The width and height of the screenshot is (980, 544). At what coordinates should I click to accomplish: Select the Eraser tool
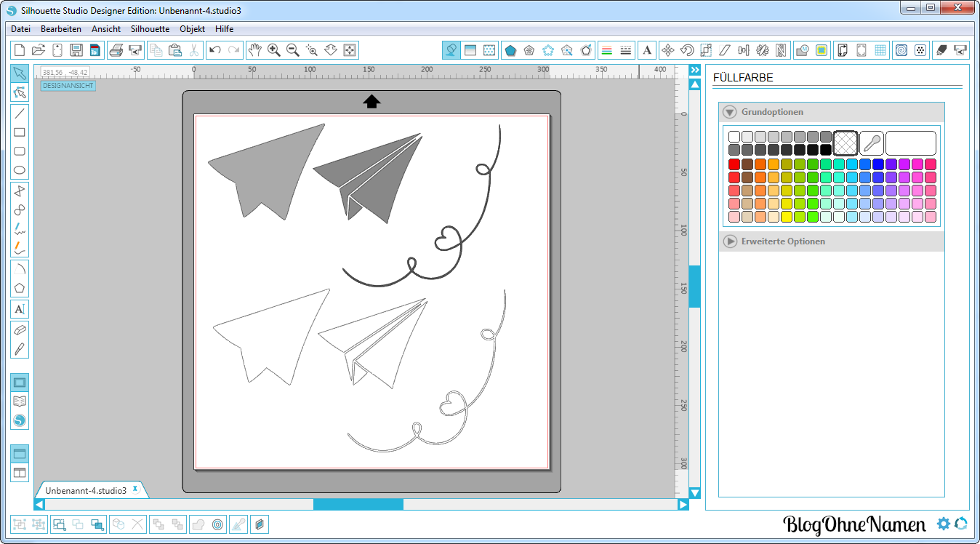[20, 329]
